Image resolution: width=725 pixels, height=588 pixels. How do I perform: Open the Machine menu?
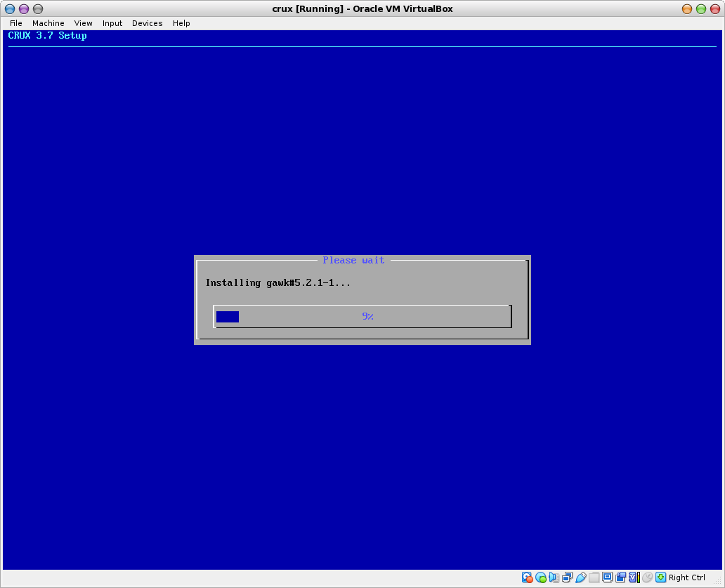tap(48, 23)
